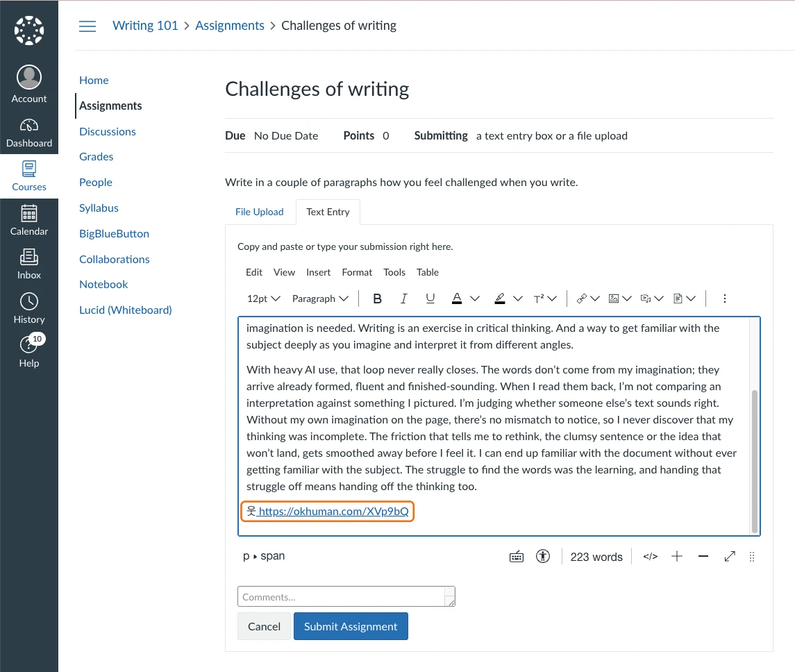Switch to HTML code editor view
The width and height of the screenshot is (795, 672).
[x=651, y=557]
